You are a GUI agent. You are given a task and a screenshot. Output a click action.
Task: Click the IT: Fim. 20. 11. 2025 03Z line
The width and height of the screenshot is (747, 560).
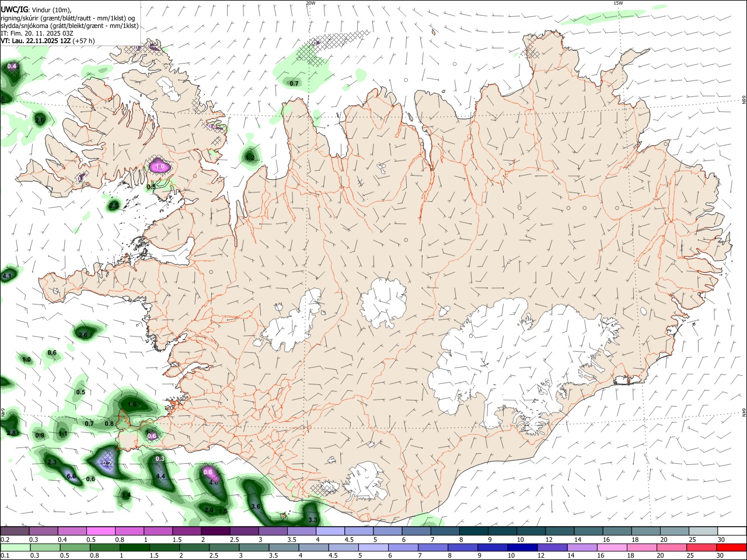coord(37,33)
